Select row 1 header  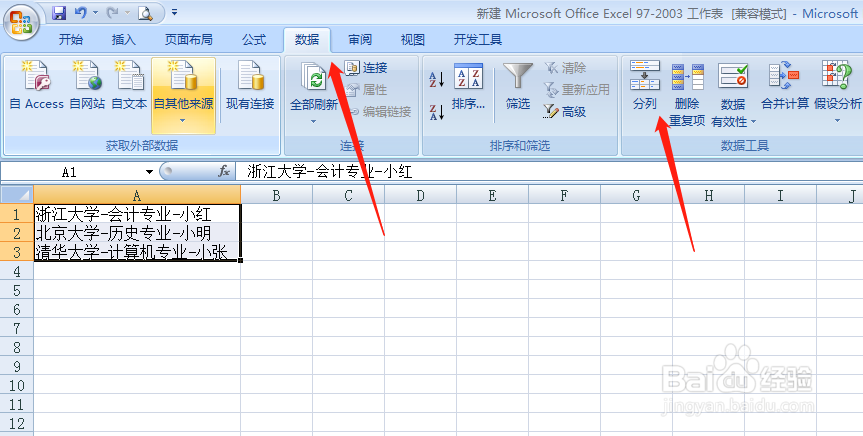pyautogui.click(x=17, y=214)
